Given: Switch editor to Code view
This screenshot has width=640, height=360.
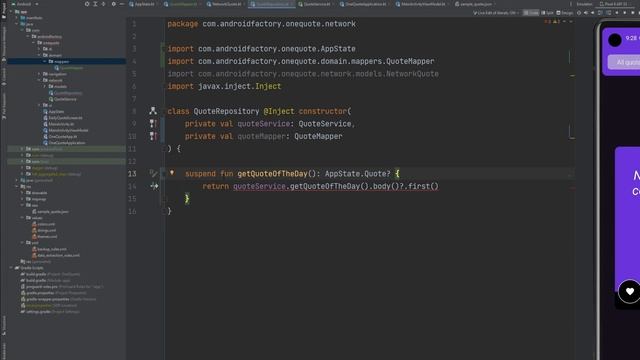Looking at the screenshot, I should point(531,13).
